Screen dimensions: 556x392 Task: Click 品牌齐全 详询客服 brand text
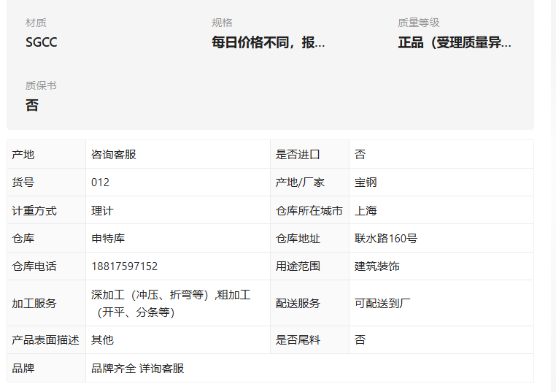pyautogui.click(x=138, y=368)
